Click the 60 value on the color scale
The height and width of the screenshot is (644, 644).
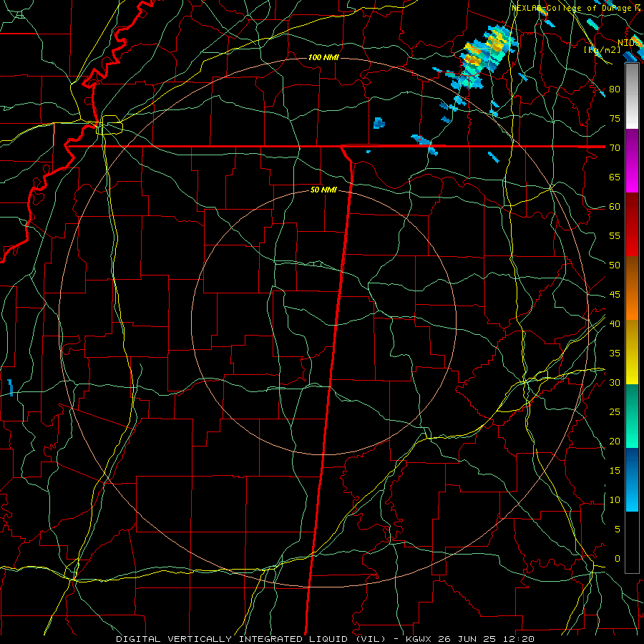pos(615,207)
